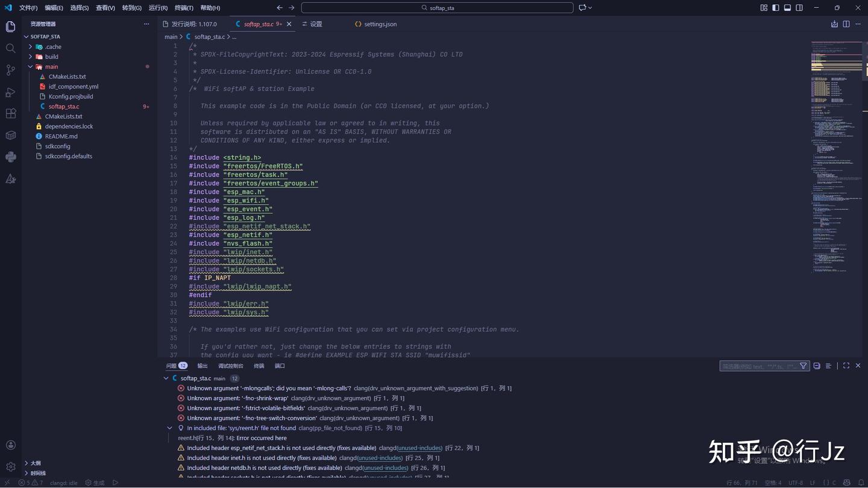Open the Manage gear in activity bar

pos(10,467)
